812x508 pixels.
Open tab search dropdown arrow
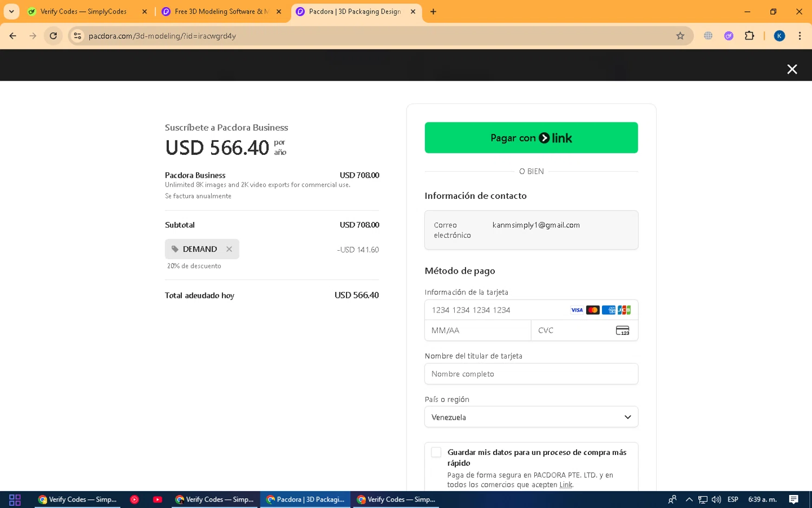tap(11, 11)
